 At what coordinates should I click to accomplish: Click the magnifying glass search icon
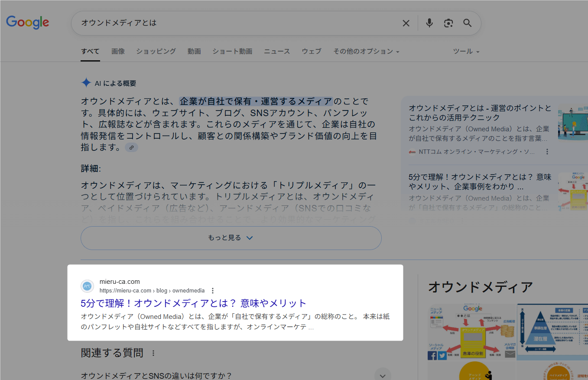pyautogui.click(x=467, y=23)
